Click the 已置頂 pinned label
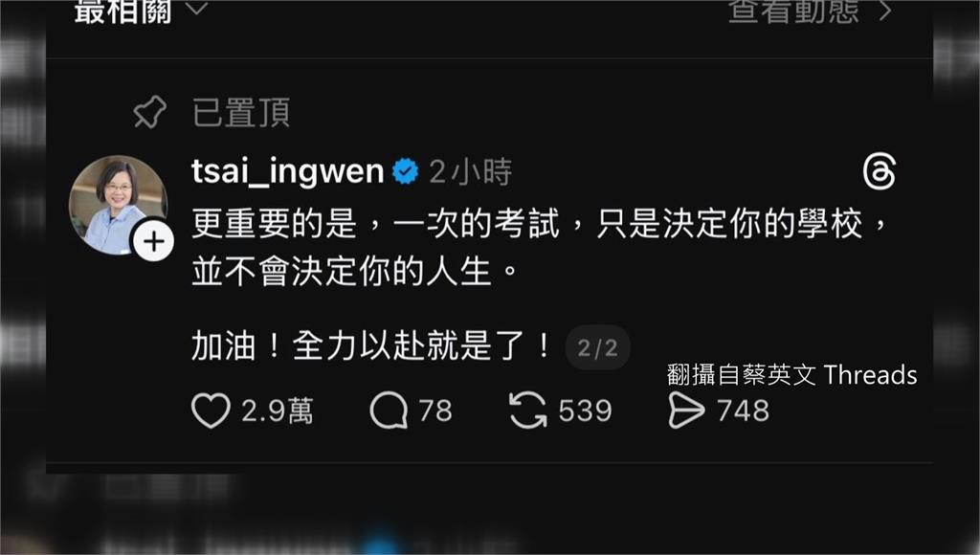 (241, 113)
